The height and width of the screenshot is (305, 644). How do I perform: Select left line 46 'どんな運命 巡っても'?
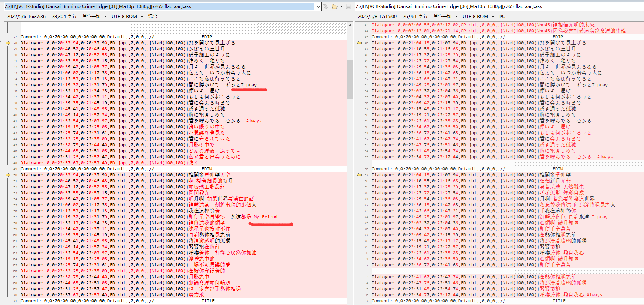pos(184,151)
